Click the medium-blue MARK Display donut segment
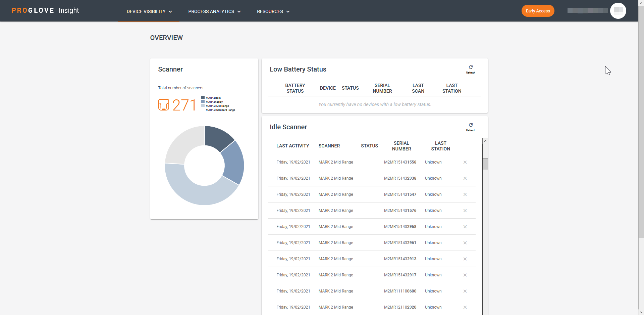This screenshot has width=644, height=315. (233, 163)
